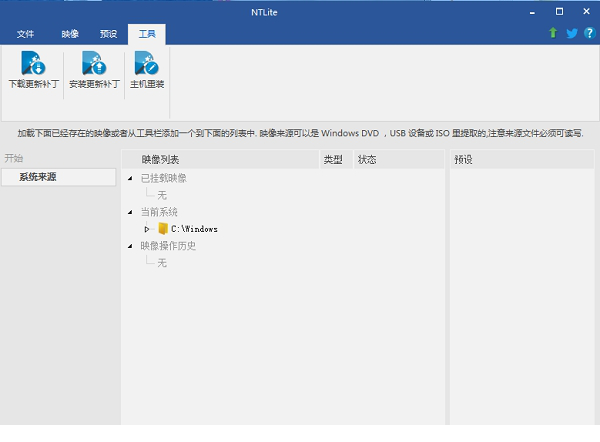Image resolution: width=600 pixels, height=442 pixels.
Task: Click 无 under 已挂载映像
Action: (162, 196)
